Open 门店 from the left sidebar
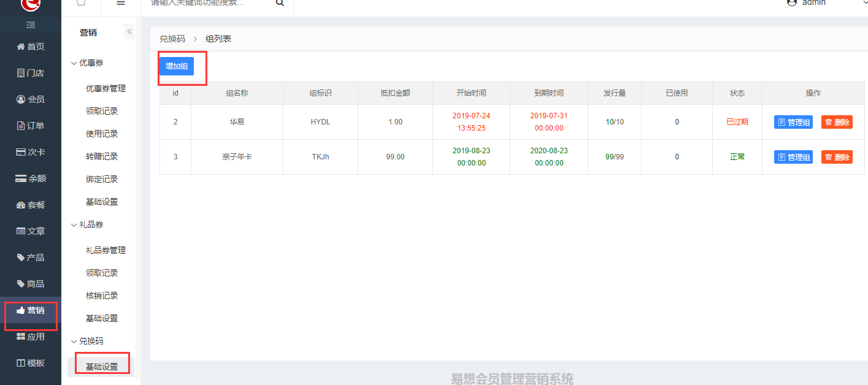The image size is (868, 385). pos(31,73)
